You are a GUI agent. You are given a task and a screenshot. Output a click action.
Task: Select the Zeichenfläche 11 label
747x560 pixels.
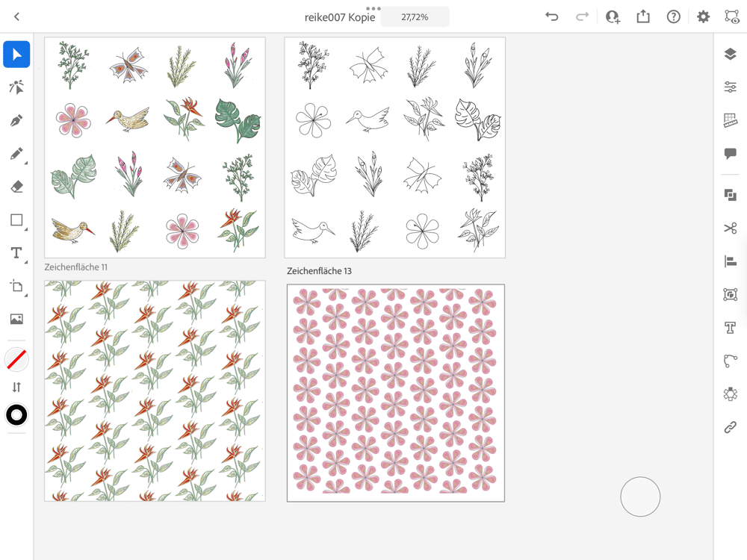[x=75, y=267]
